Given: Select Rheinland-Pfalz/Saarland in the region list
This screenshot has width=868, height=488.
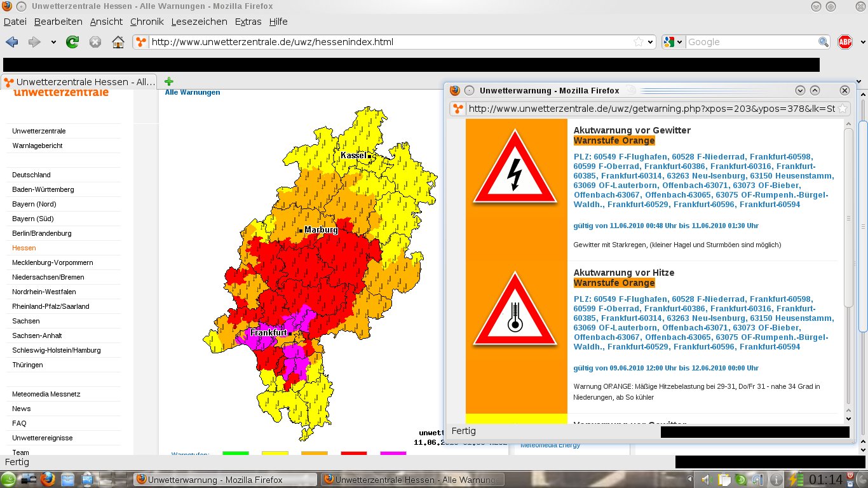Looking at the screenshot, I should coord(51,306).
